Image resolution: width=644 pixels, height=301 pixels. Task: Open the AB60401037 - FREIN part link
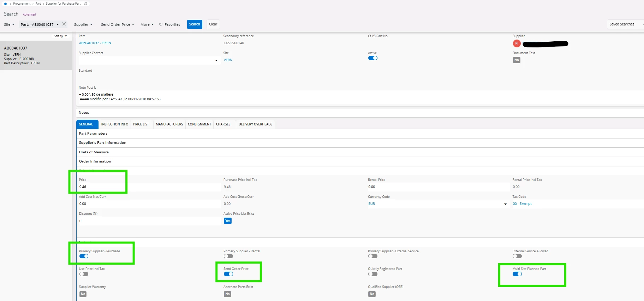point(95,43)
